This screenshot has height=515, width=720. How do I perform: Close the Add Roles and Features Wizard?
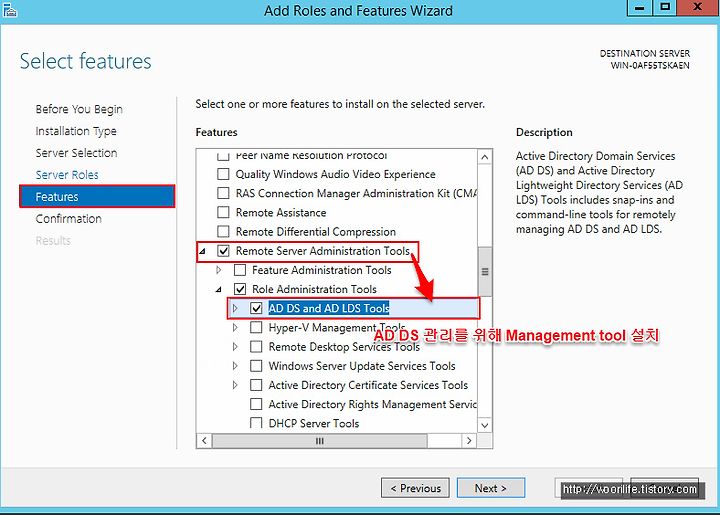tap(698, 8)
